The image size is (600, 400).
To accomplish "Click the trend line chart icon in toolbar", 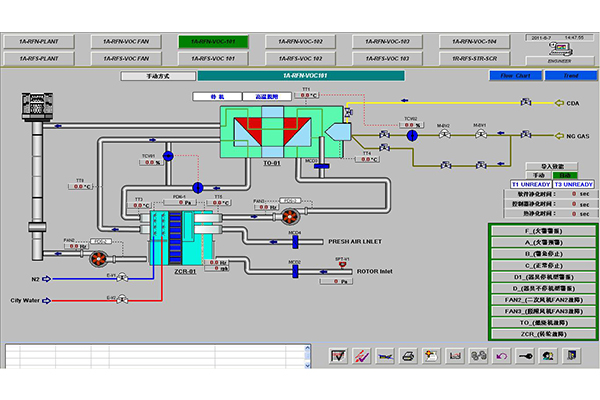I will click(362, 355).
